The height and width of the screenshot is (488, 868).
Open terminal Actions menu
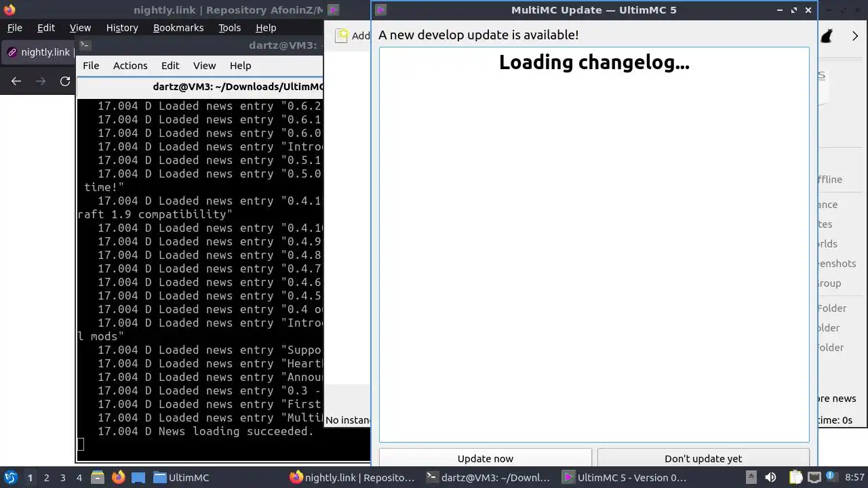tap(130, 66)
